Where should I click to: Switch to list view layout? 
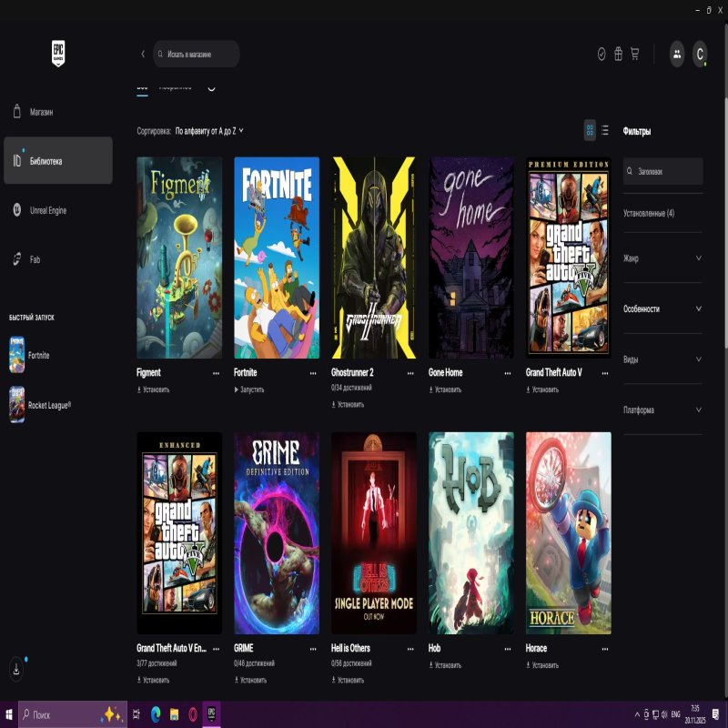click(x=605, y=130)
